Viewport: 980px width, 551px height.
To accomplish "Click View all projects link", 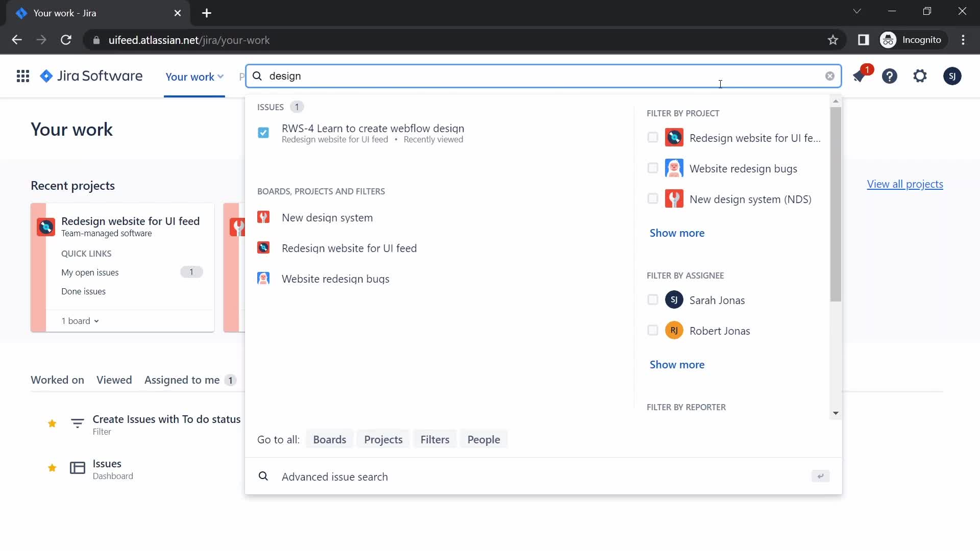I will (x=905, y=183).
